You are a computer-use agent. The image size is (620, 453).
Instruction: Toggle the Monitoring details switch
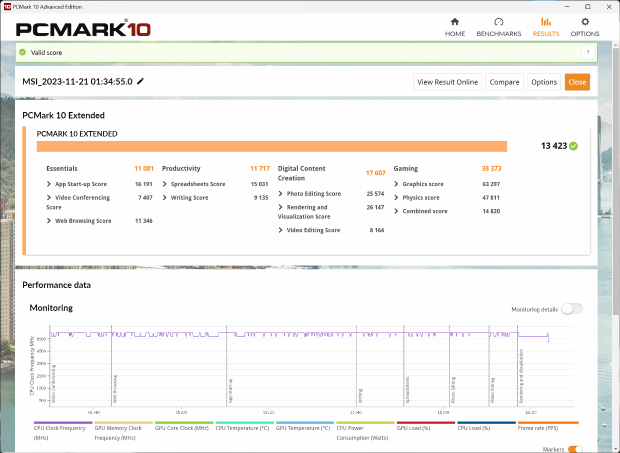click(x=572, y=309)
